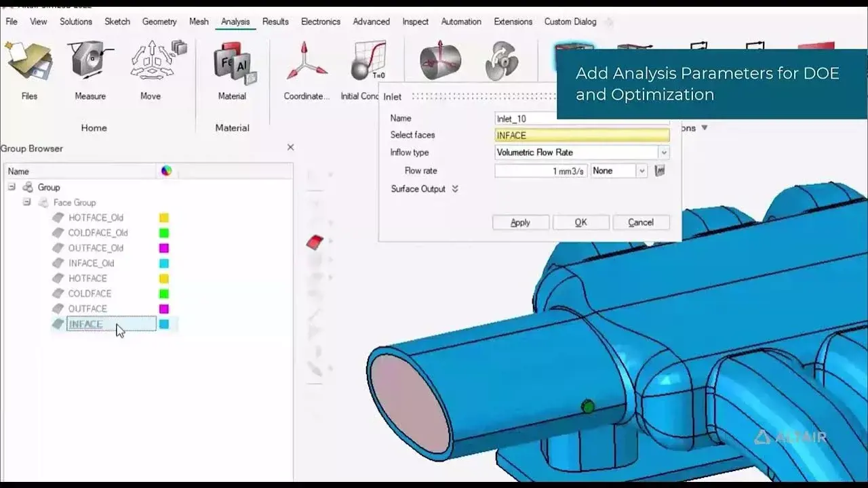
Task: Click the green point on the model
Action: coord(588,407)
